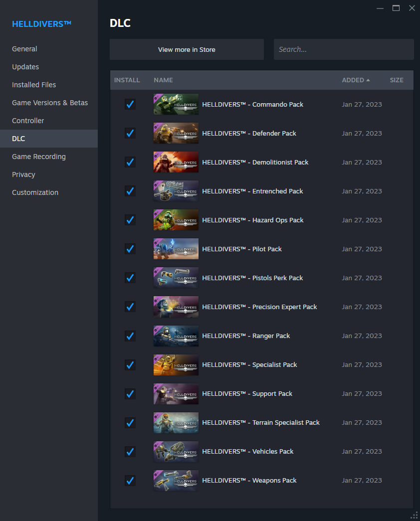Open the Demolitionist Pack DLC thumbnail
Screen dimensions: 420x521
[x=176, y=162]
